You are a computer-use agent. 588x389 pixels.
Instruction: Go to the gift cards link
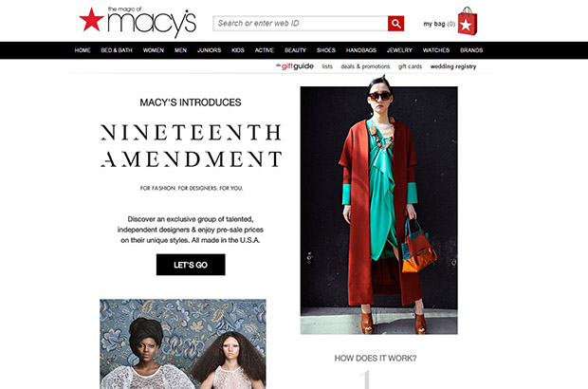click(410, 66)
